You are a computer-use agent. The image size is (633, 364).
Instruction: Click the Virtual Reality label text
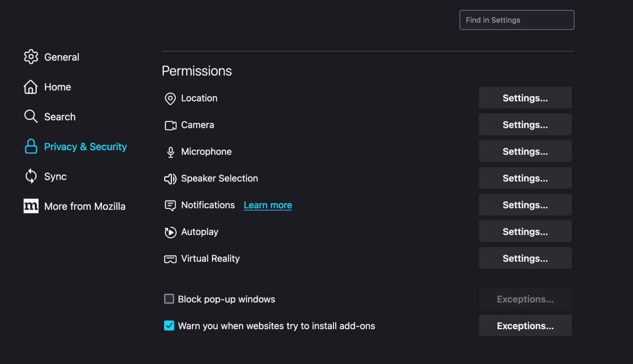tap(210, 258)
